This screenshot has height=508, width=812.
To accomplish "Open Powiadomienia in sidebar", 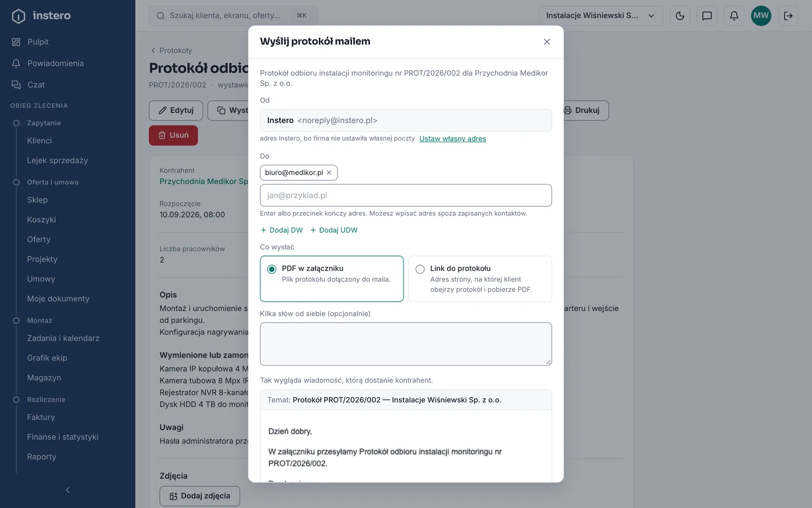I will coord(55,63).
